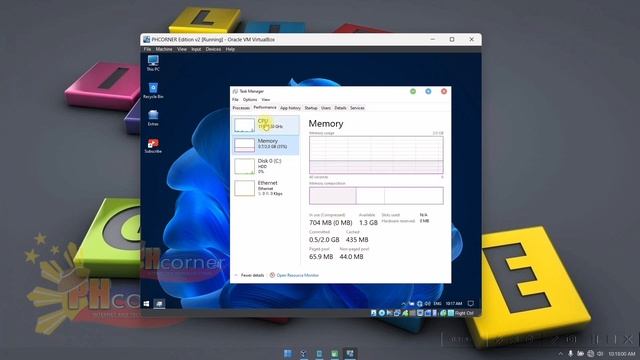Show hidden icons chevron in guest tray
This screenshot has height=360, width=640.
click(x=403, y=304)
